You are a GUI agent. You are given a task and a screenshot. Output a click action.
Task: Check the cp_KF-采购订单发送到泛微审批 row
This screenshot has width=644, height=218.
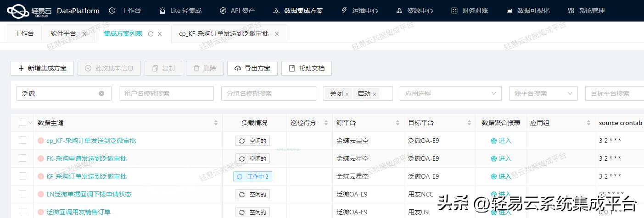[x=22, y=140]
